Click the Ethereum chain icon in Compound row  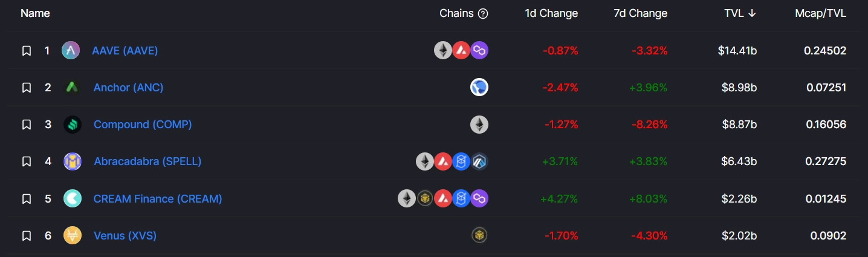[x=479, y=125]
